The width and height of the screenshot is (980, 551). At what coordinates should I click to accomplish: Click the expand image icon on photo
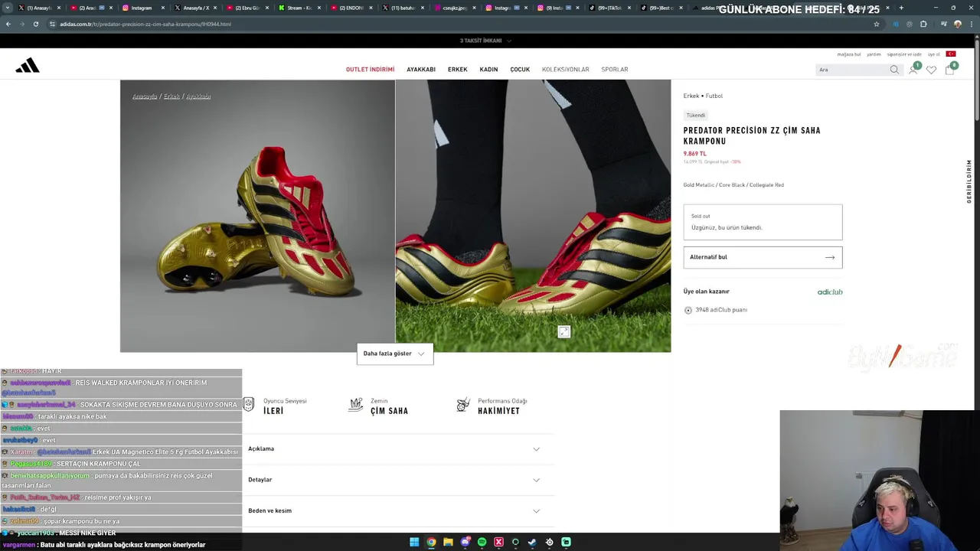point(564,331)
